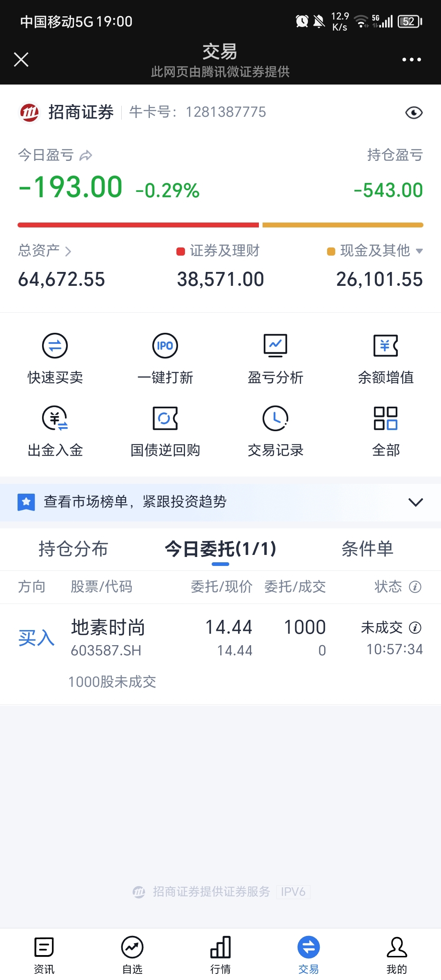Tap the 招商证券 broker logo
441x980 pixels.
29,112
